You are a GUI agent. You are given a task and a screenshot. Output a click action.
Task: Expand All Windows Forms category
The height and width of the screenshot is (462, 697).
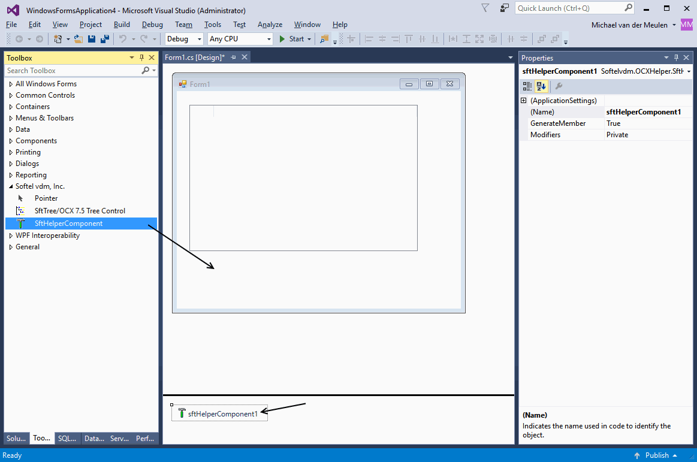(x=11, y=84)
